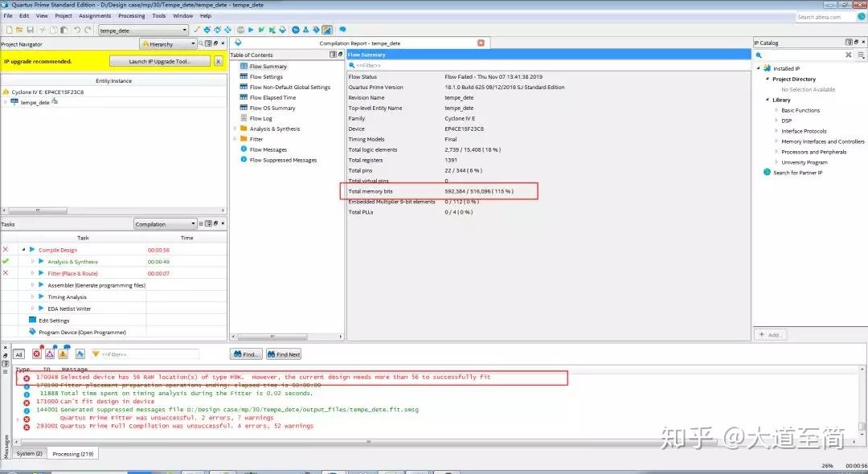Toggle critical warning messages filter icon
Screen dimensions: 868x474
[50, 353]
